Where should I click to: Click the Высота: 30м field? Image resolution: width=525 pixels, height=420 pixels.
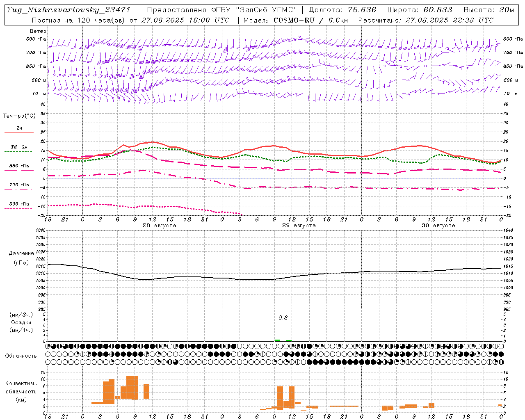[489, 10]
